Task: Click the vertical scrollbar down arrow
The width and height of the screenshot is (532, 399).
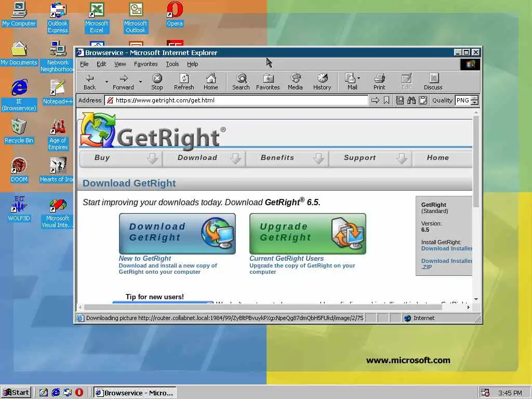Action: coord(476,299)
